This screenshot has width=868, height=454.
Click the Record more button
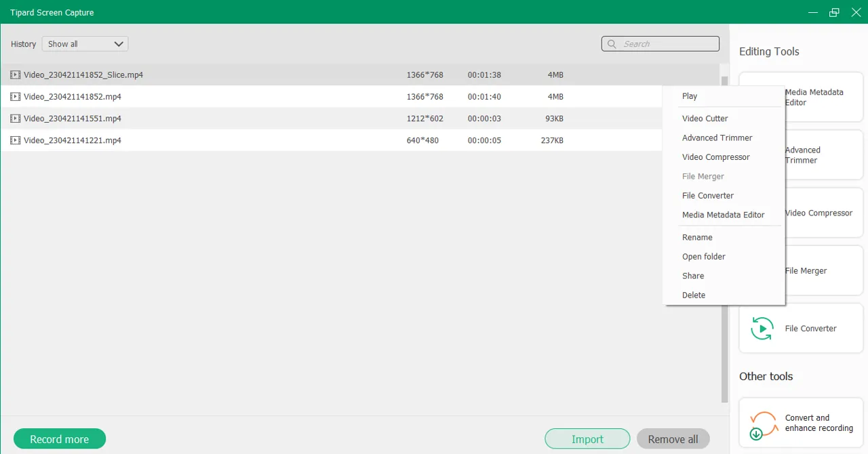[60, 439]
